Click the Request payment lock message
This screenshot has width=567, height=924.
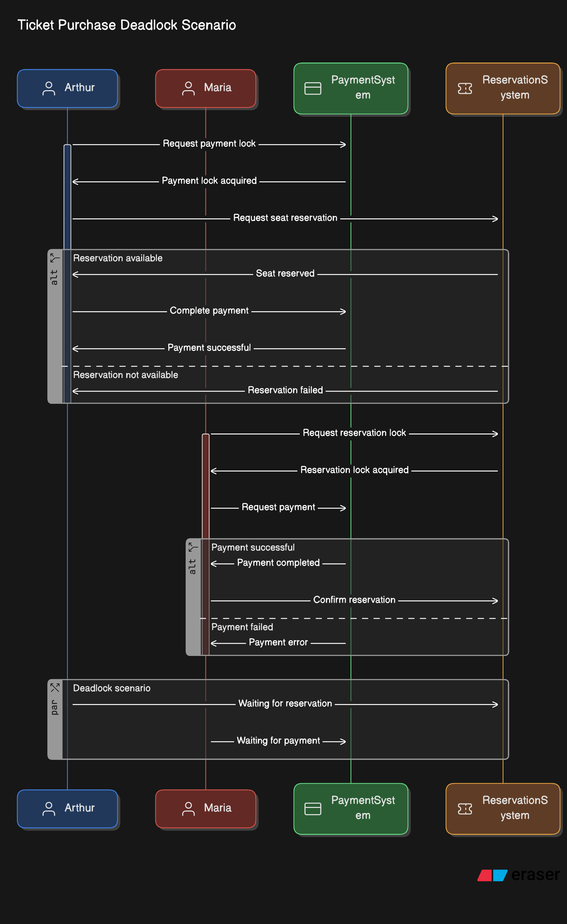[209, 143]
